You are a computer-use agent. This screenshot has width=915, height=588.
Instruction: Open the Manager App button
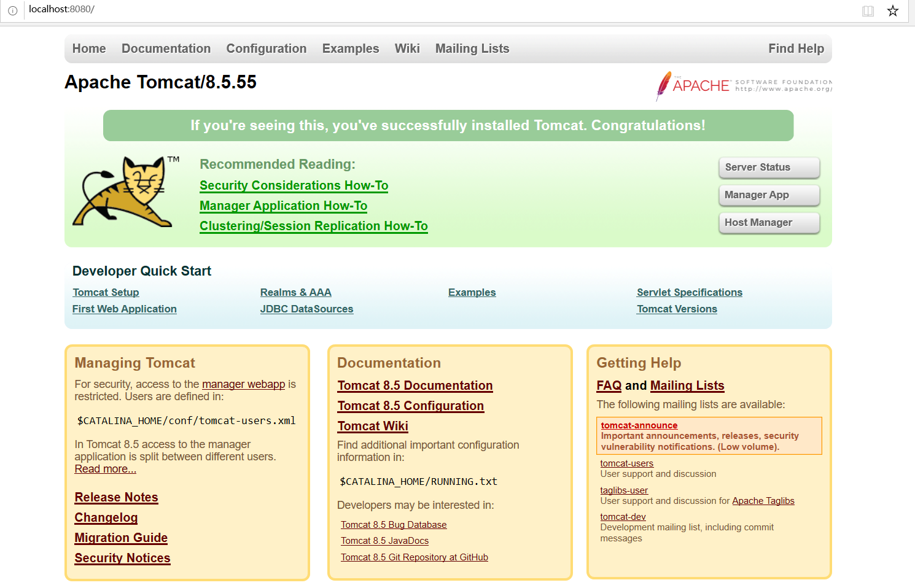(769, 195)
